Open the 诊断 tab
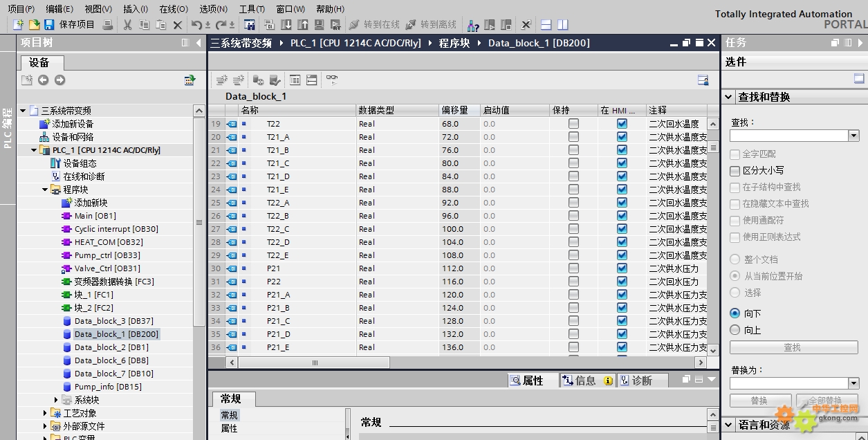The image size is (868, 440). pyautogui.click(x=643, y=381)
